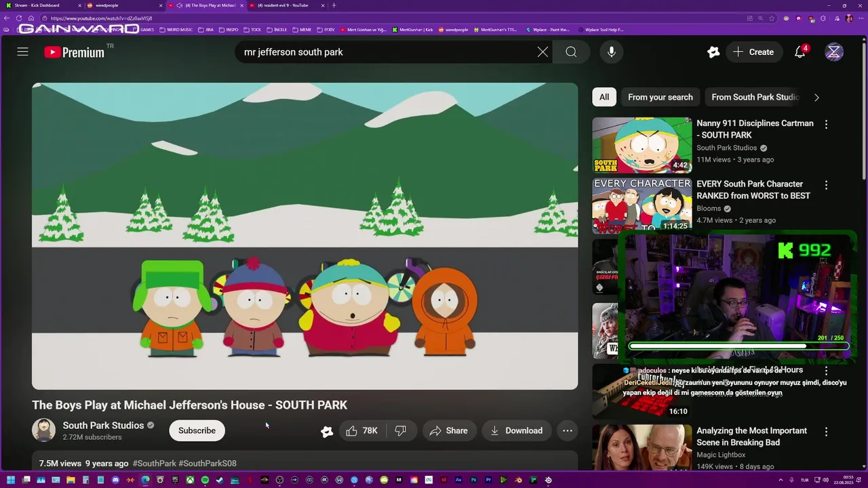Click in the search field text
Viewport: 868px width, 488px height.
(294, 52)
